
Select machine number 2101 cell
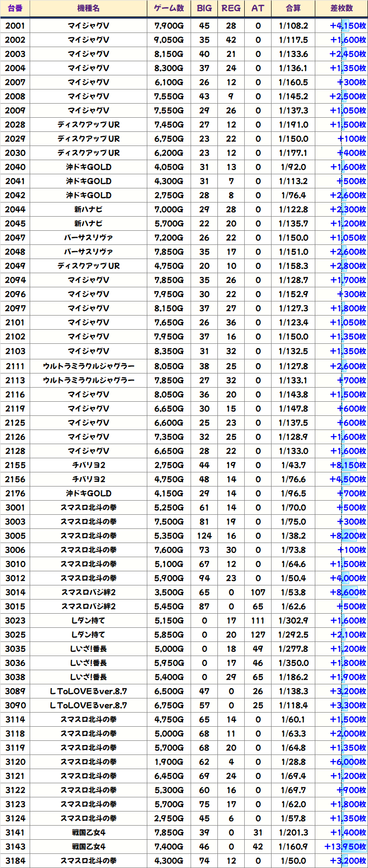15,323
